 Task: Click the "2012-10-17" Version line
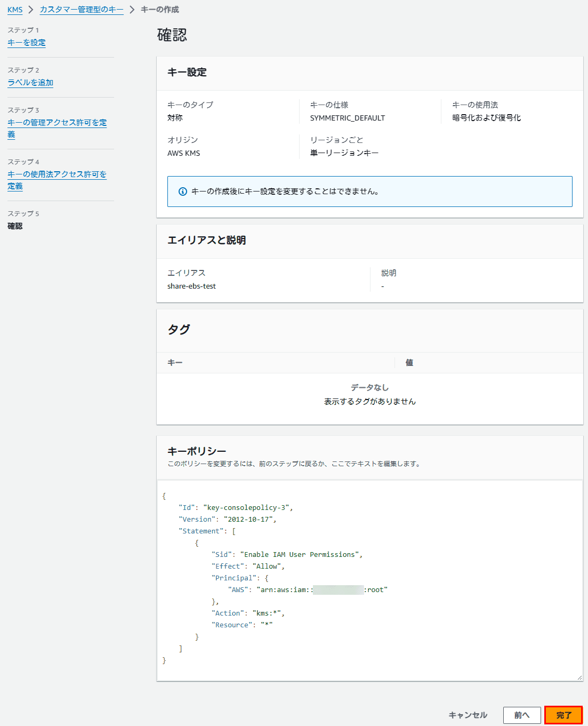(228, 520)
